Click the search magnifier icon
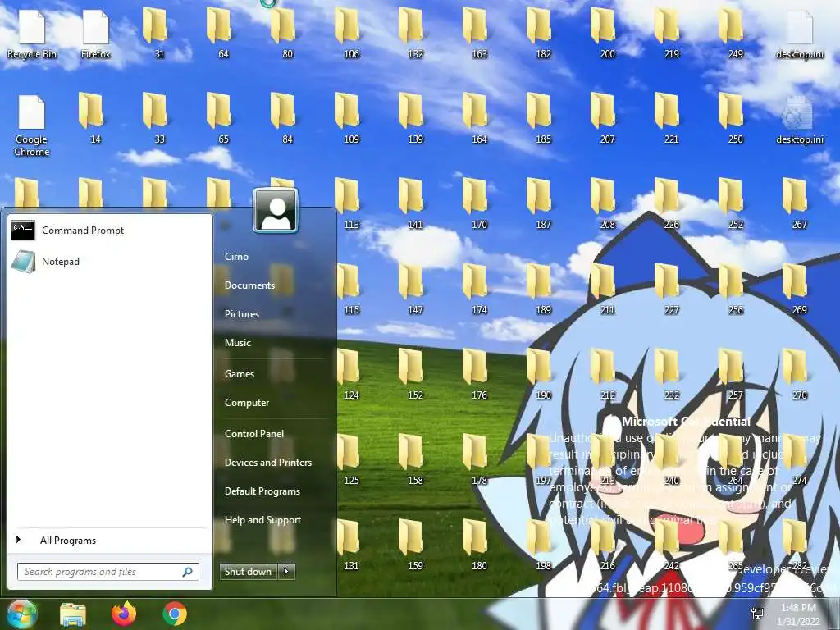840x630 pixels. (x=188, y=572)
